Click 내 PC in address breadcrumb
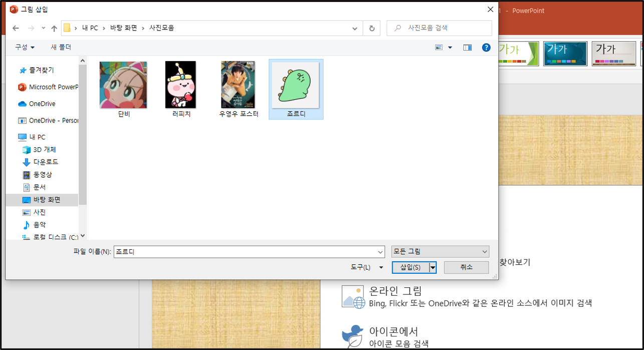 91,28
